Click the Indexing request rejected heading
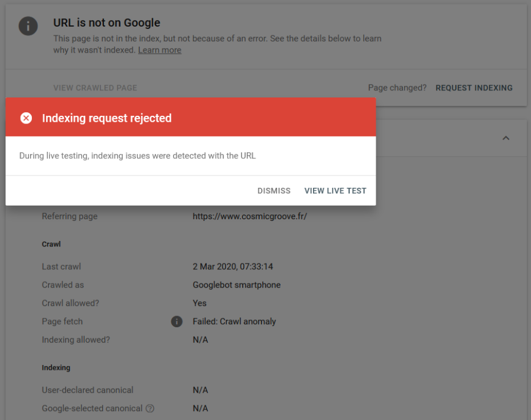The width and height of the screenshot is (531, 420). (x=106, y=118)
